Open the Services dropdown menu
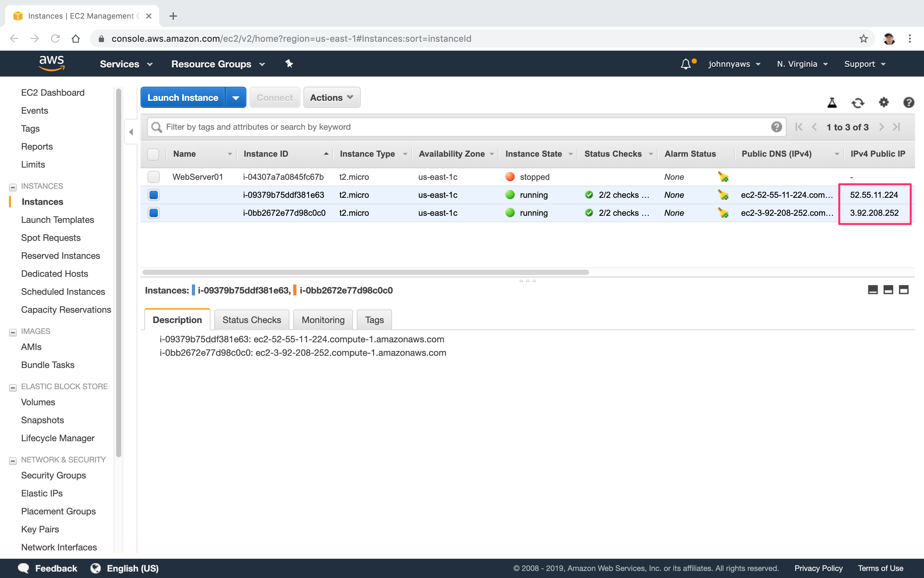The height and width of the screenshot is (578, 924). pyautogui.click(x=126, y=64)
